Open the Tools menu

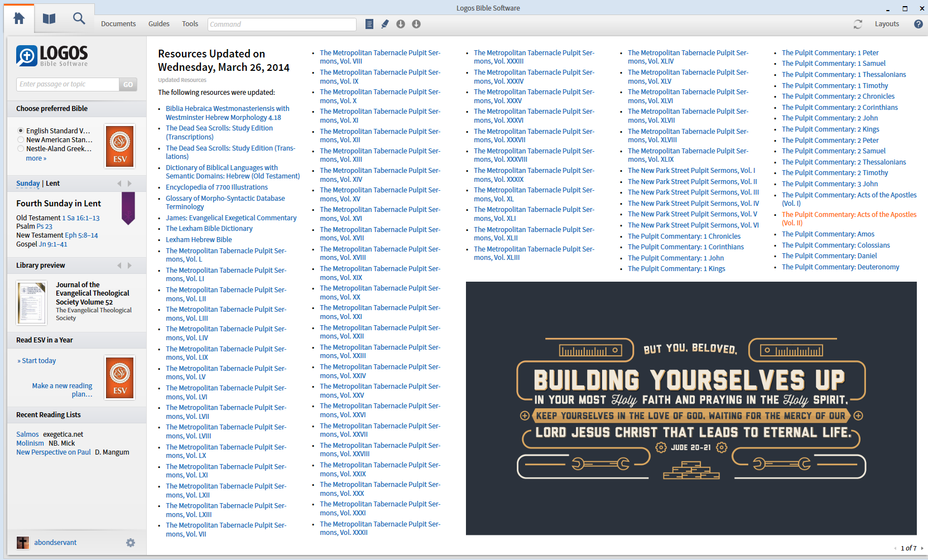point(190,24)
